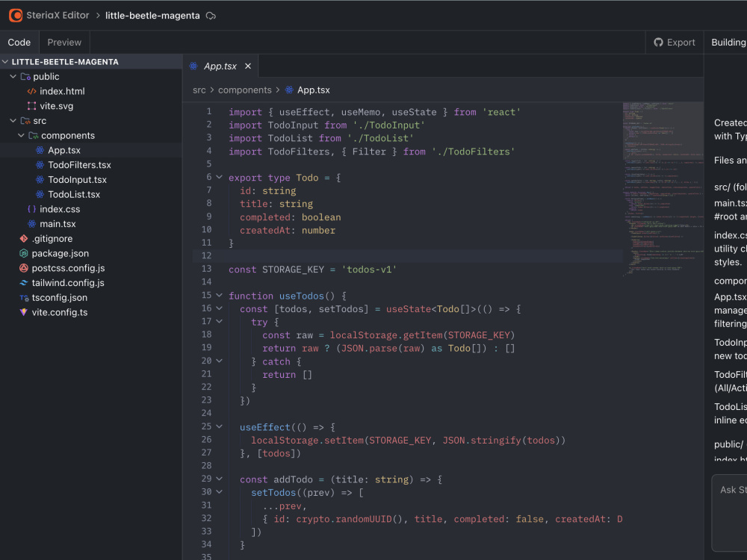This screenshot has width=747, height=560.
Task: Click the React icon in App.tsx editor tab
Action: pos(193,66)
